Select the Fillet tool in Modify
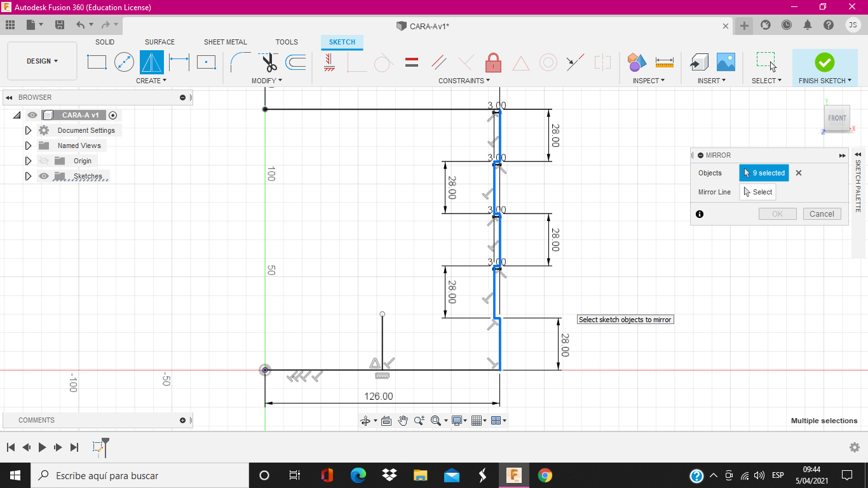868x488 pixels. [x=240, y=62]
